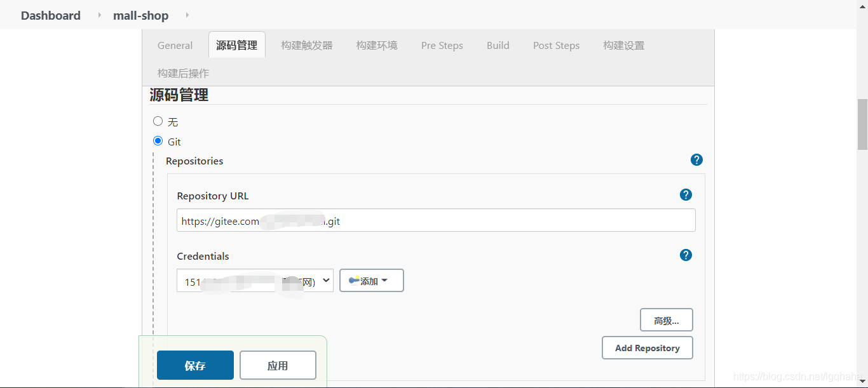Open mall-shop breadcrumb link
The image size is (868, 388).
pos(141,15)
